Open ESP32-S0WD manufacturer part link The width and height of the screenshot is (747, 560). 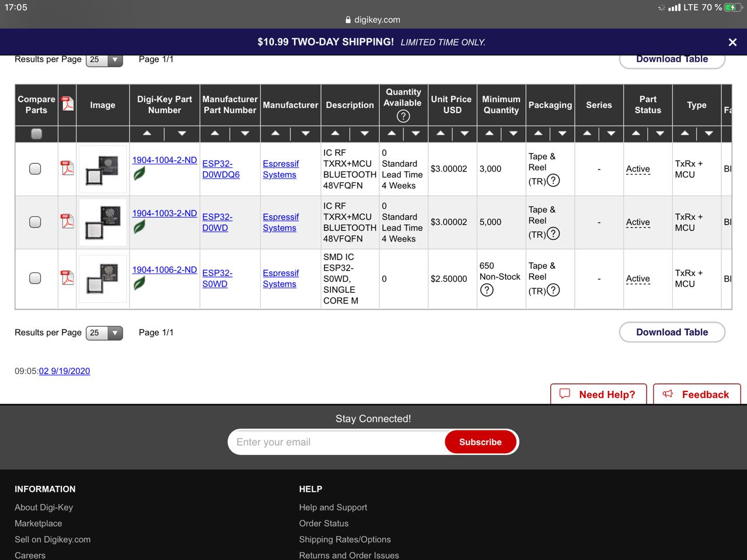(x=217, y=278)
